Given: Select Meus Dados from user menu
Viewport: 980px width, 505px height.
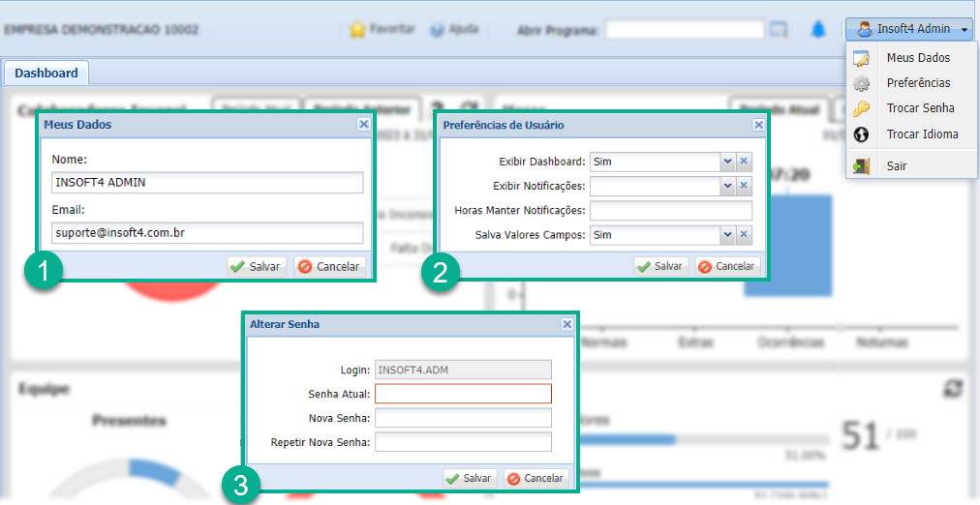Looking at the screenshot, I should pos(917,58).
